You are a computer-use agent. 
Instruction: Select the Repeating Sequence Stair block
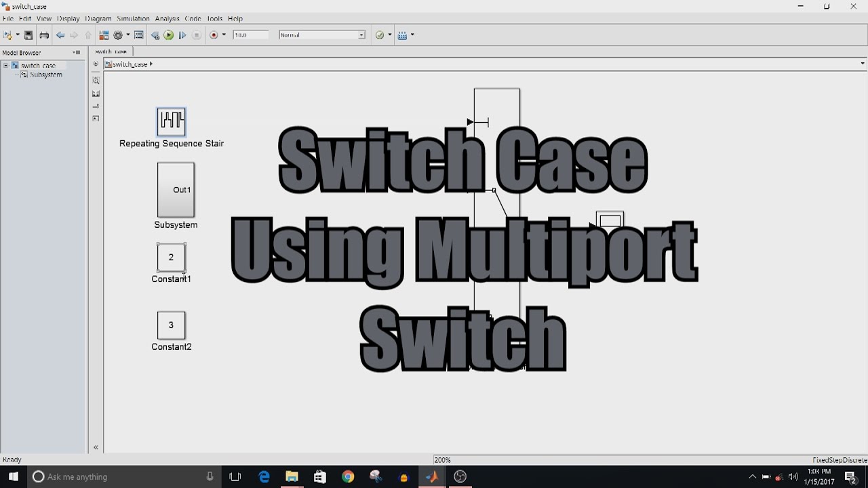coord(171,122)
